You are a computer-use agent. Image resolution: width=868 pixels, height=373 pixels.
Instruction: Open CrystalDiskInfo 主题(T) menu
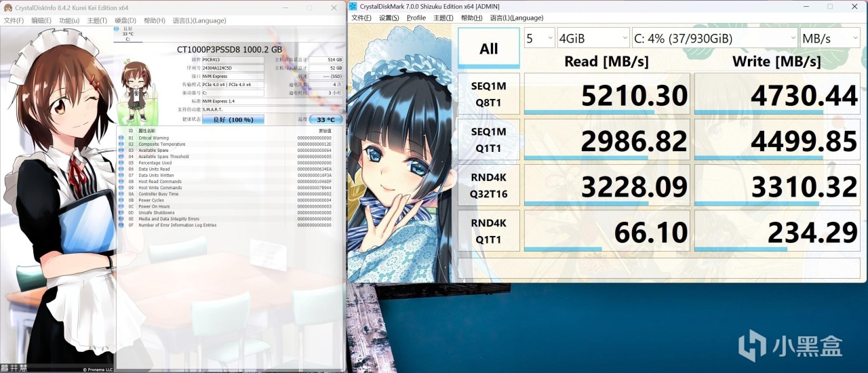pos(97,20)
